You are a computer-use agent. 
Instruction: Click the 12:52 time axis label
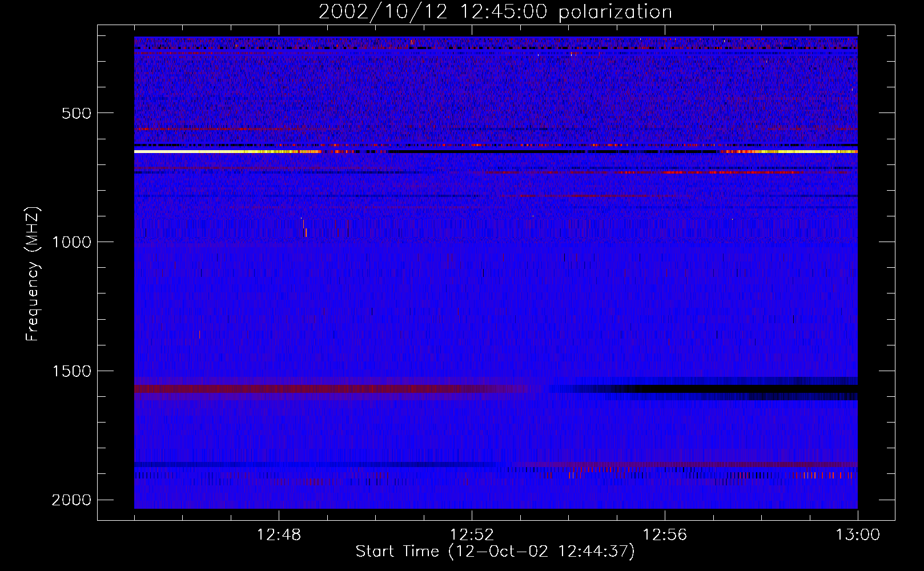pyautogui.click(x=472, y=535)
